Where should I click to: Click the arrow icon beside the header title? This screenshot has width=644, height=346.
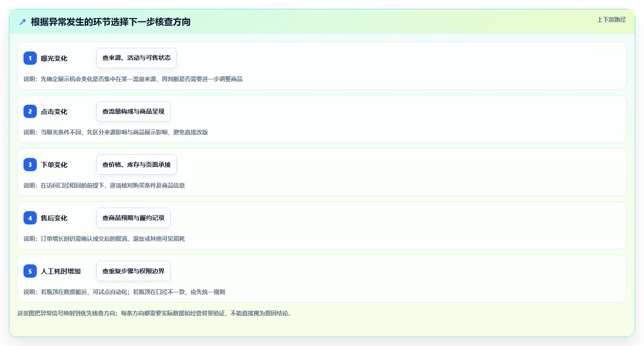[23, 22]
